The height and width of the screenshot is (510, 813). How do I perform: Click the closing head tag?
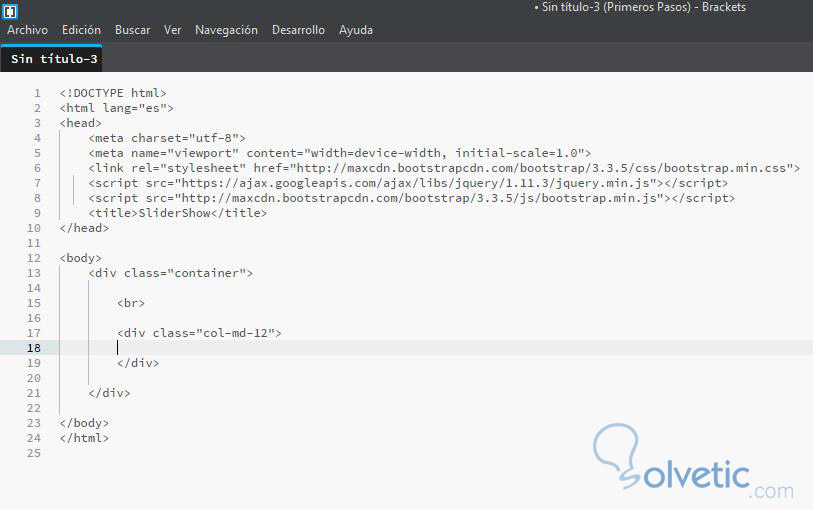coord(84,228)
